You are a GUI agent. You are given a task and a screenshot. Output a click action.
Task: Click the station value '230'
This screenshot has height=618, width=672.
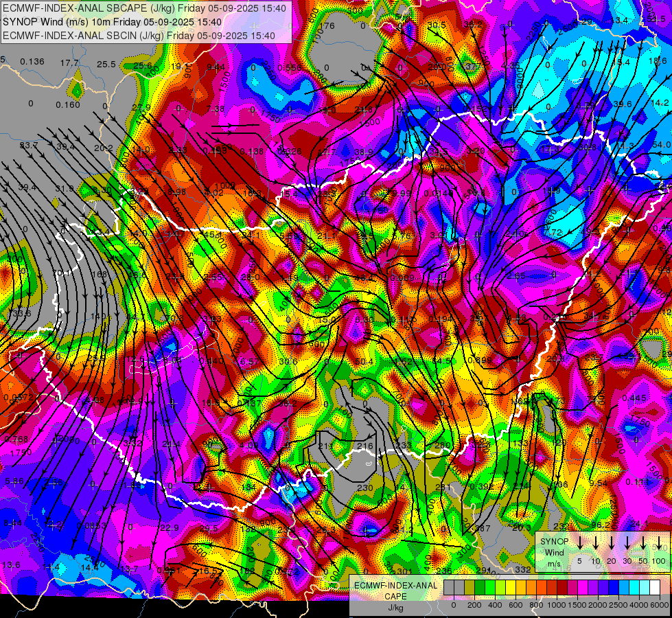point(364,488)
